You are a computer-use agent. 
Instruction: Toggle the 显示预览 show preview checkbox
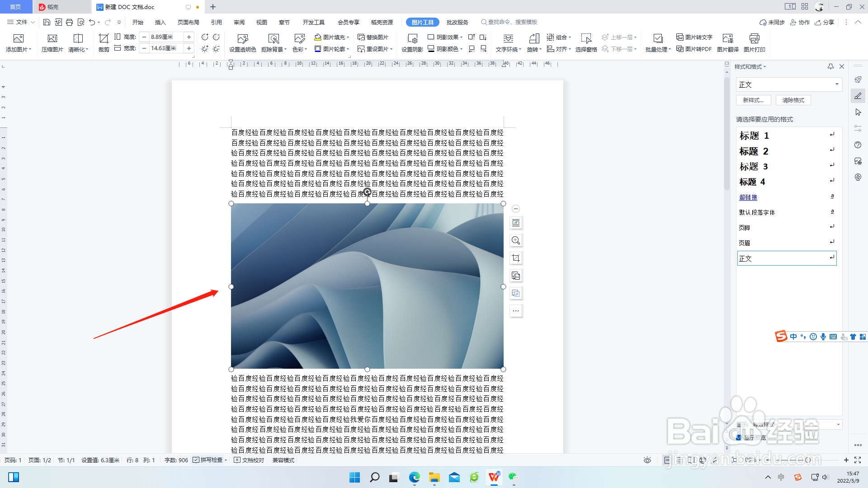(738, 437)
